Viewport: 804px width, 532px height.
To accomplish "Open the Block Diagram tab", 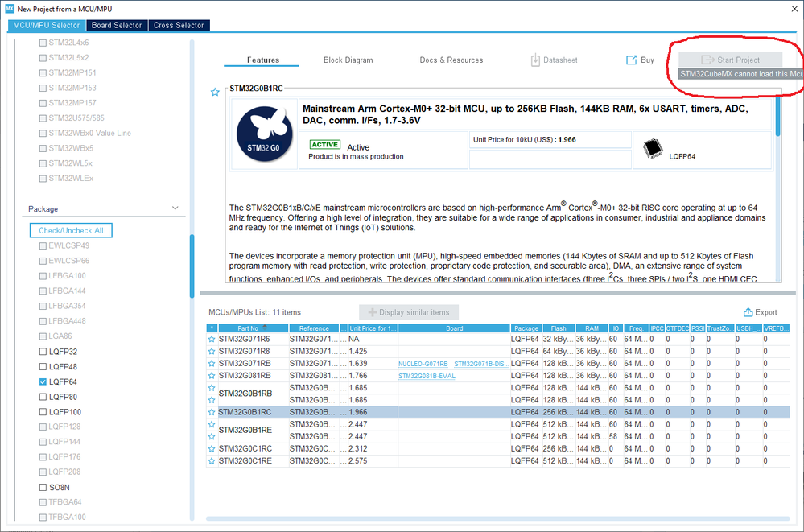I will (348, 60).
